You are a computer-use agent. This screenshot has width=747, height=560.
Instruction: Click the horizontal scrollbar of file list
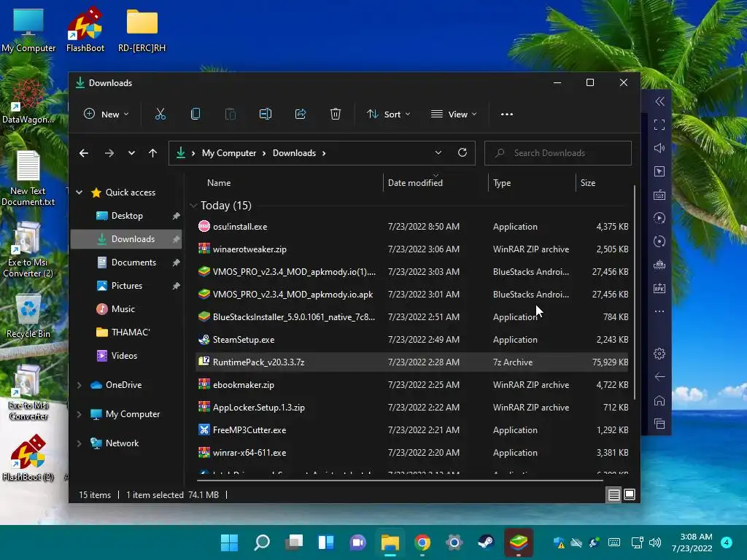point(400,481)
